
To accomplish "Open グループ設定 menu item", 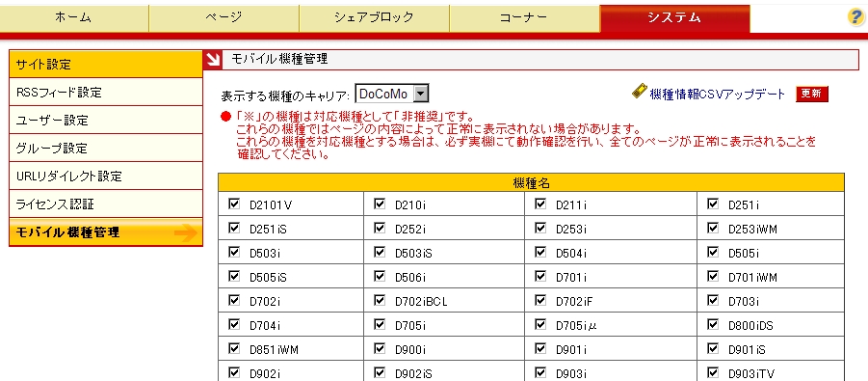I will [x=106, y=149].
